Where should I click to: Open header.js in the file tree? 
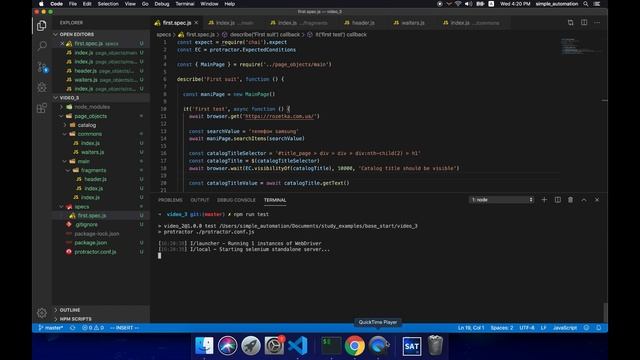[96, 179]
